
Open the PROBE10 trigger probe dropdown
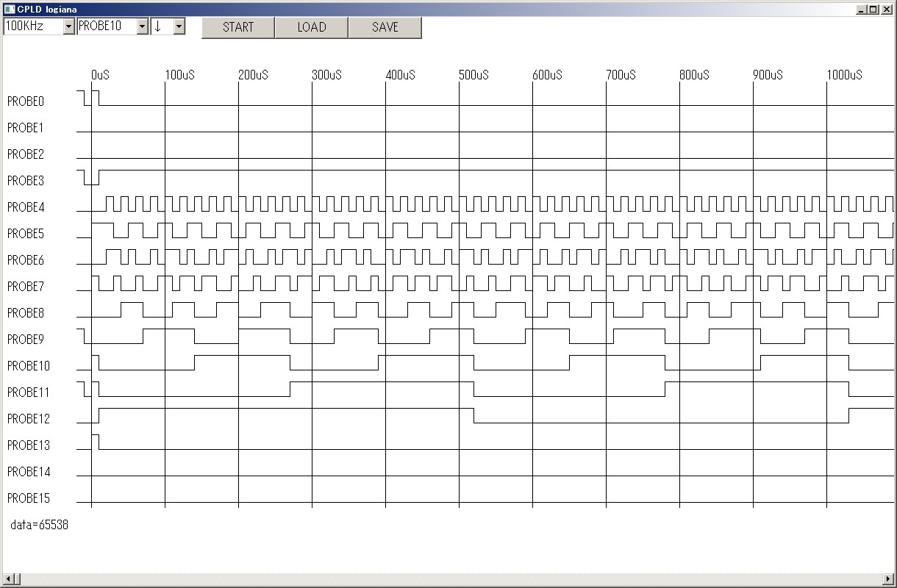tap(142, 26)
